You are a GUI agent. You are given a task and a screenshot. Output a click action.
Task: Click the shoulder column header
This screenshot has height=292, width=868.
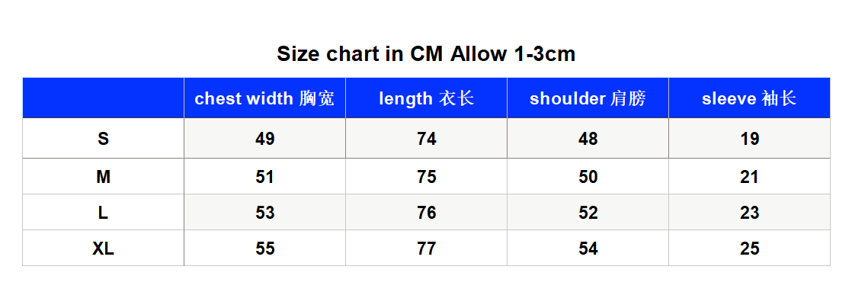[x=588, y=98]
